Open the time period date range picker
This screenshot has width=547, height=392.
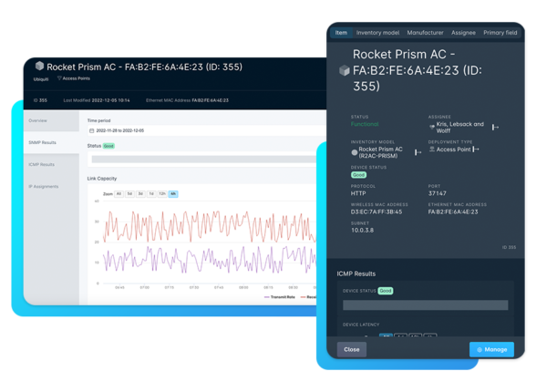click(117, 130)
